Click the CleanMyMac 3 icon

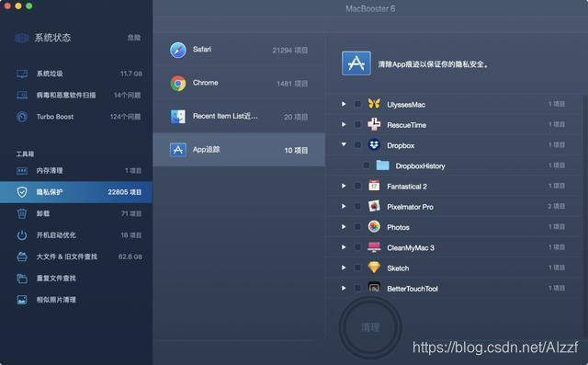point(374,246)
